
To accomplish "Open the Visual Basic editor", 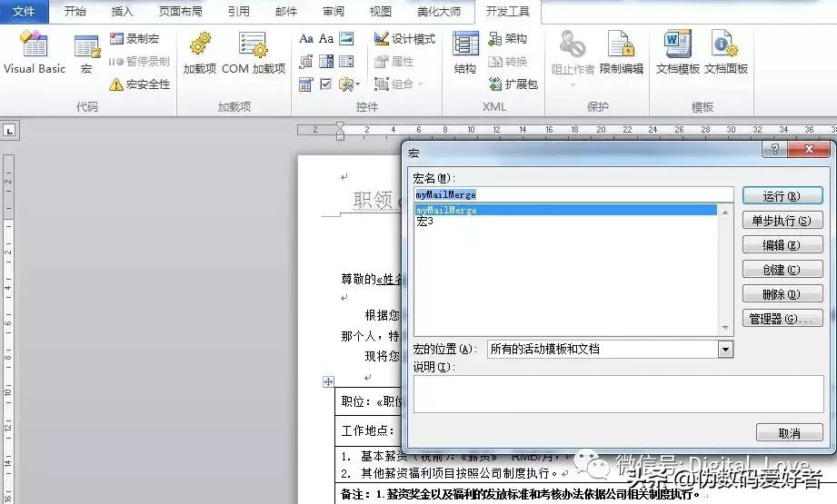I will [x=35, y=53].
